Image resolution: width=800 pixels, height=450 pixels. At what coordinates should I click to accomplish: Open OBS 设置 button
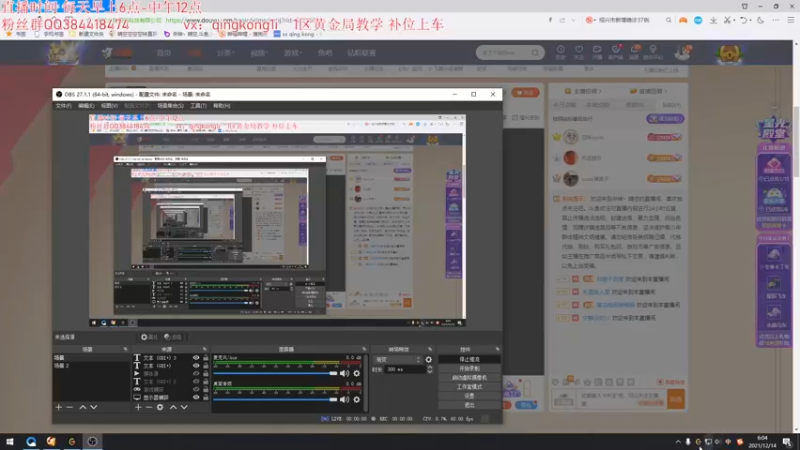click(x=469, y=396)
